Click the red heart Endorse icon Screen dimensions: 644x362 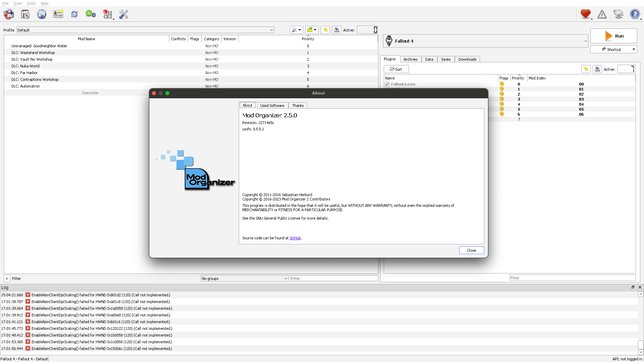pyautogui.click(x=585, y=14)
